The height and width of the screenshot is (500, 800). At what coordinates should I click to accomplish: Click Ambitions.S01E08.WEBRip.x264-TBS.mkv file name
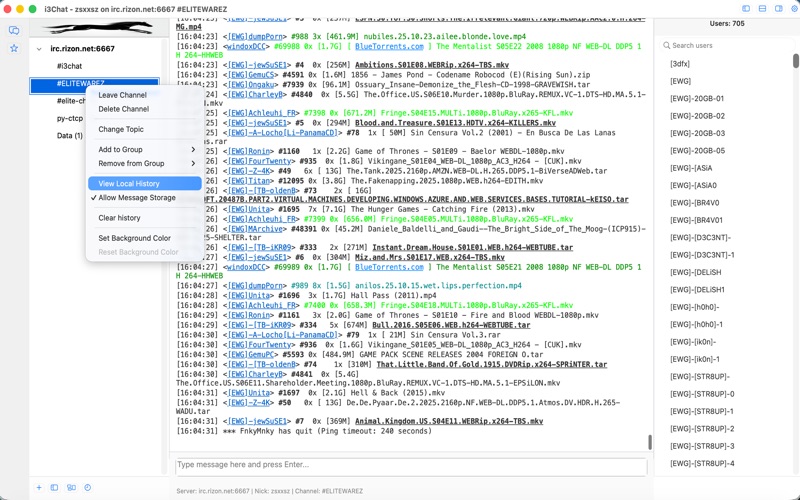[x=432, y=65]
